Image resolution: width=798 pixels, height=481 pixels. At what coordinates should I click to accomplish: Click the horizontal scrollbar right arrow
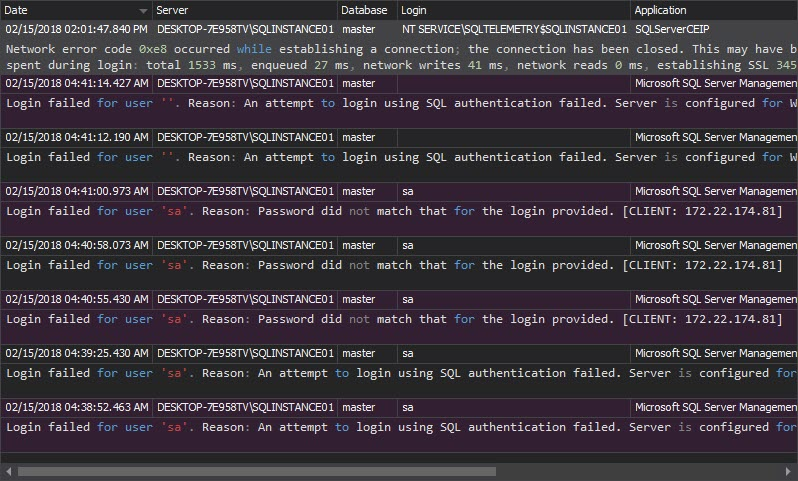tap(788, 471)
